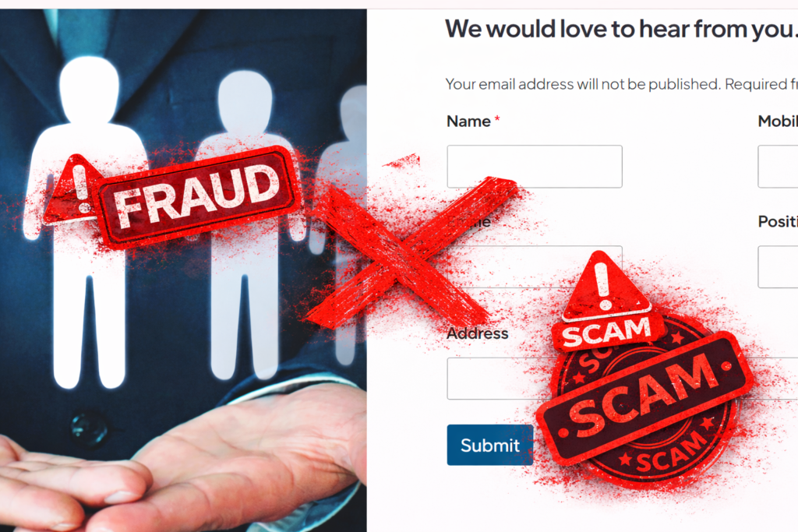The width and height of the screenshot is (798, 532).
Task: Click the "We would love to hear" heading
Action: (621, 29)
